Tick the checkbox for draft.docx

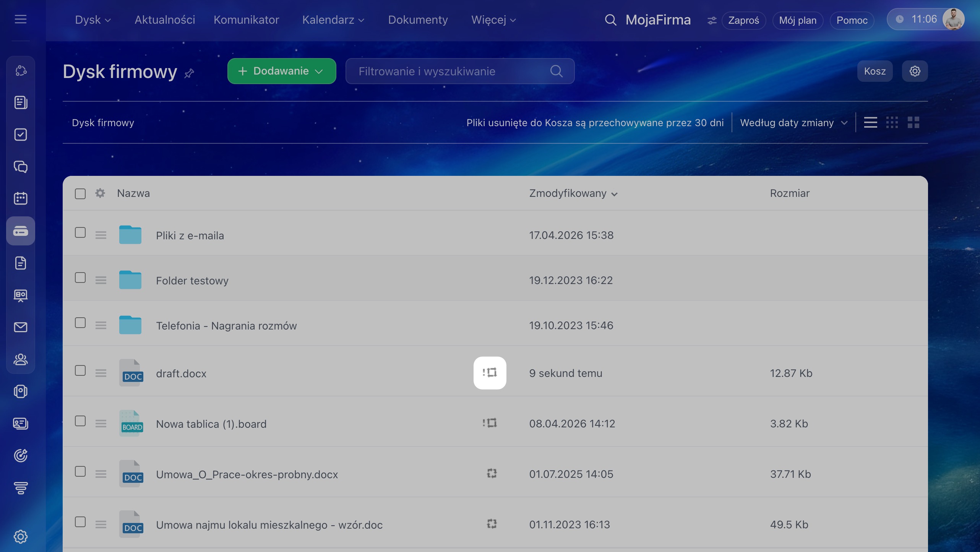click(x=80, y=371)
